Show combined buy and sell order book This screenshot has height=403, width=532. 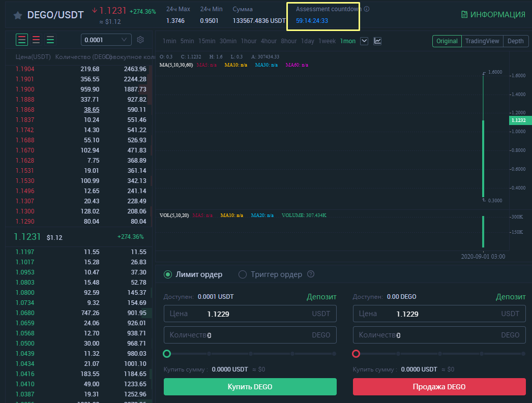(x=22, y=40)
